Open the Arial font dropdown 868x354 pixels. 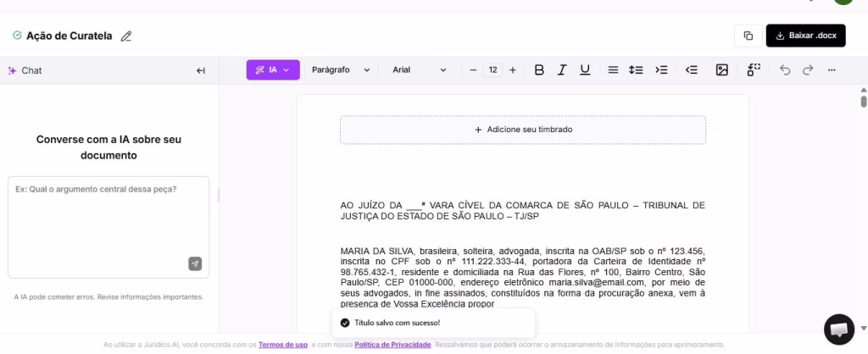419,70
